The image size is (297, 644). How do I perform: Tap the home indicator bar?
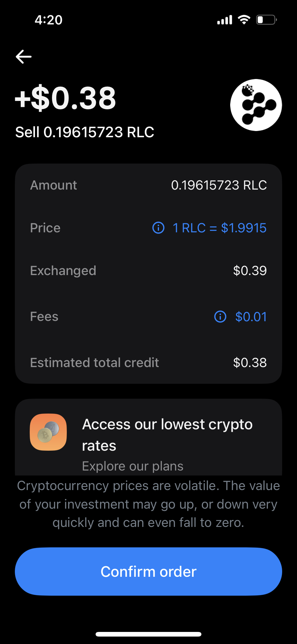click(148, 634)
